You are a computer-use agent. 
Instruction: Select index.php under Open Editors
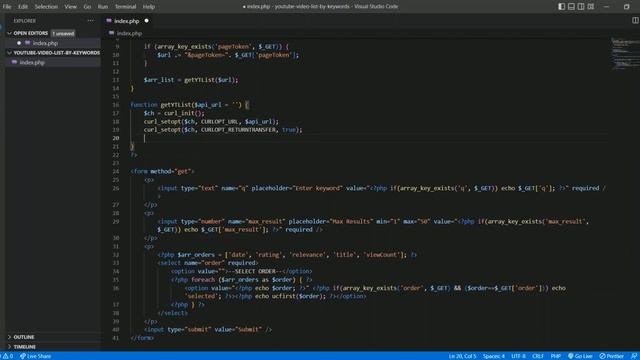45,43
